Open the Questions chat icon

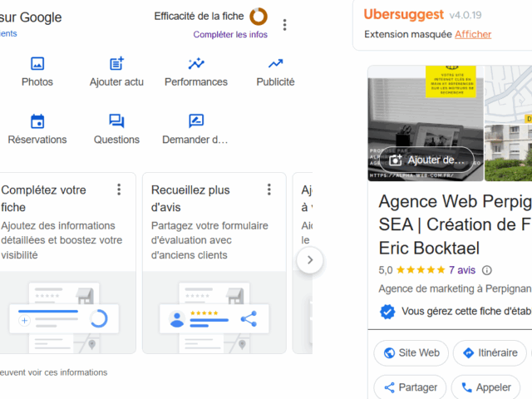pos(116,122)
